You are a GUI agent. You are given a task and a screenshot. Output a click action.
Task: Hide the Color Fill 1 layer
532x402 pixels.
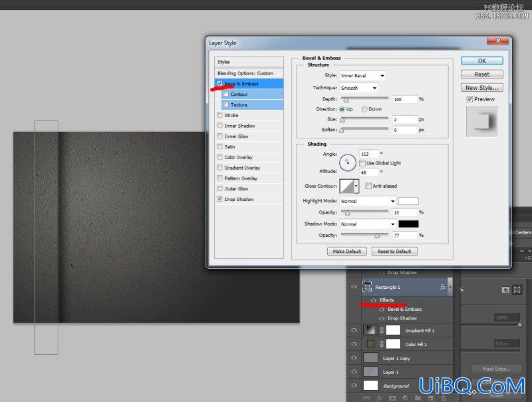pos(354,344)
